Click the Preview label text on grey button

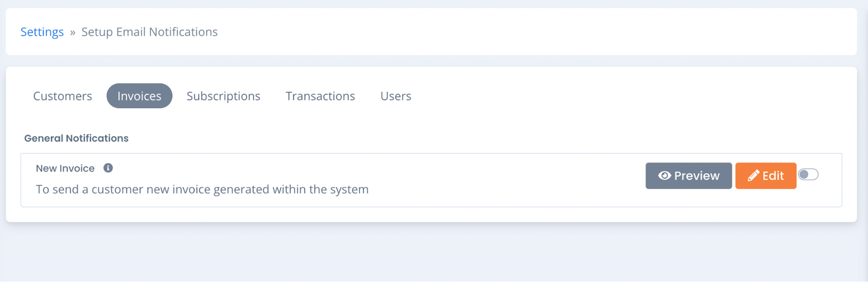[697, 176]
